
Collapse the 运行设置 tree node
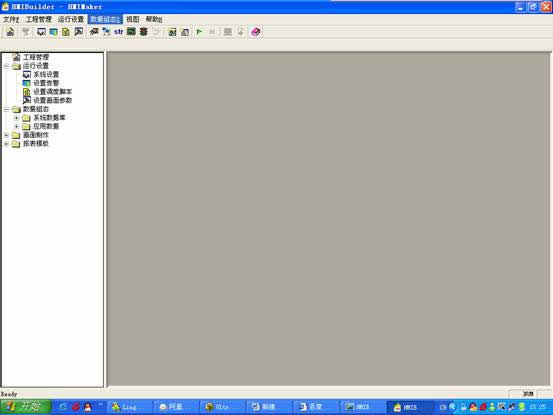[x=6, y=66]
